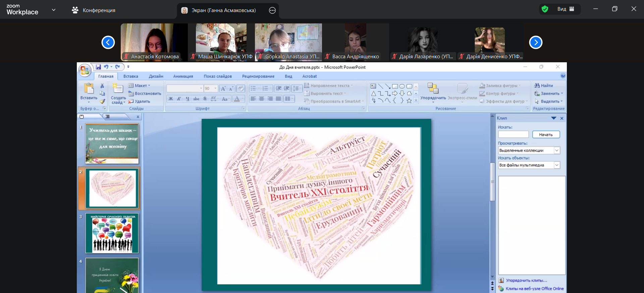Select the oval shape in shapes gallery
644x293 pixels.
(x=402, y=86)
